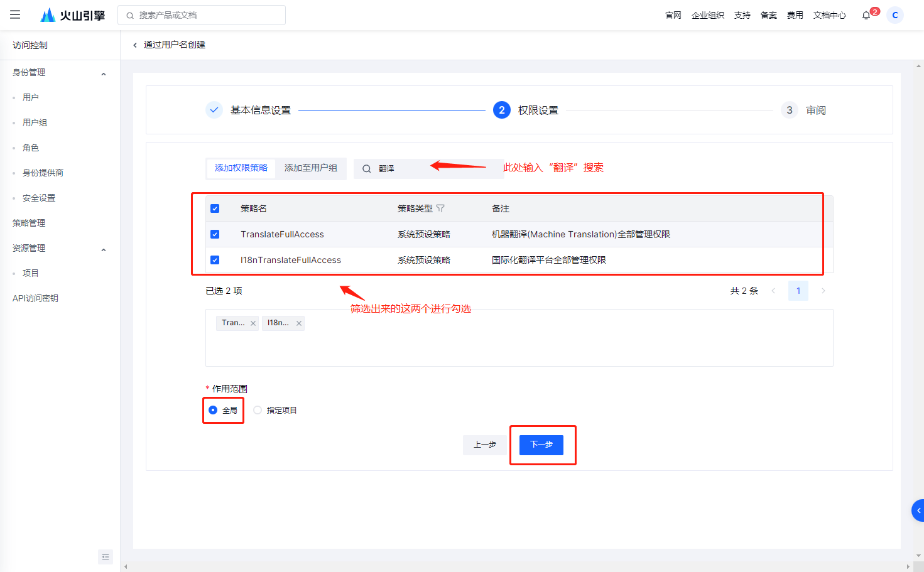The height and width of the screenshot is (572, 924).
Task: Uncheck the TranslateFullAccess policy checkbox
Action: 215,234
